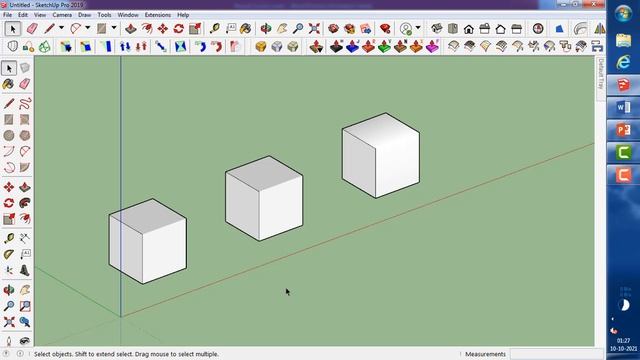This screenshot has height=360, width=640.
Task: Select the Text label tool in top toolbar
Action: [x=231, y=29]
